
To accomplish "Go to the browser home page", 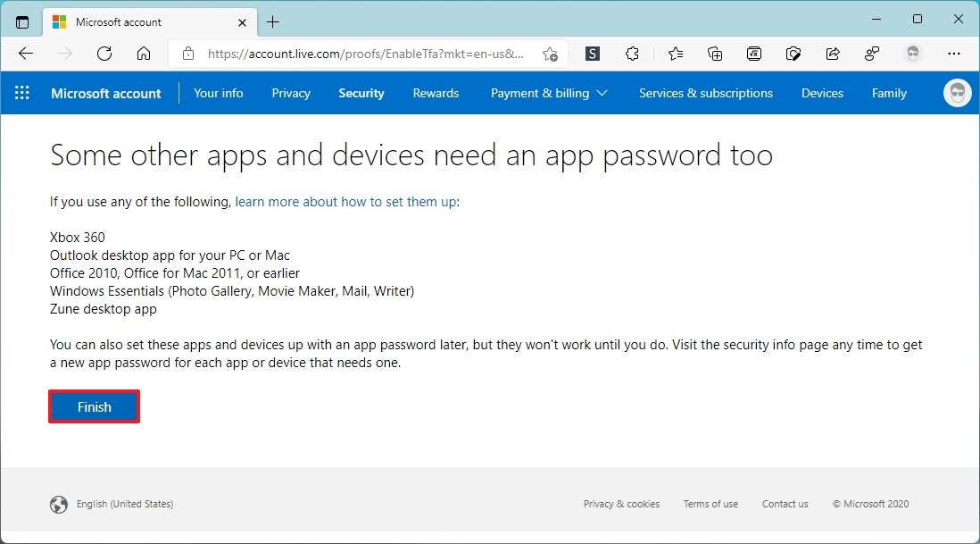I will pos(144,54).
